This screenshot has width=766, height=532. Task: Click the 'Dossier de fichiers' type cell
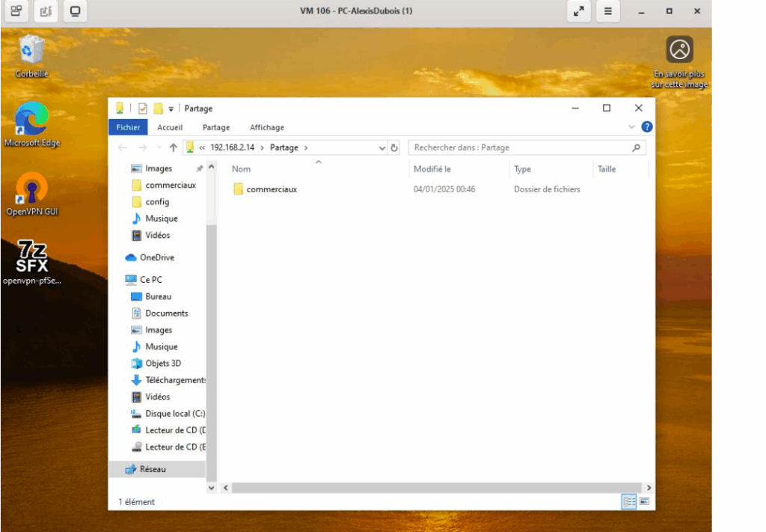[547, 189]
